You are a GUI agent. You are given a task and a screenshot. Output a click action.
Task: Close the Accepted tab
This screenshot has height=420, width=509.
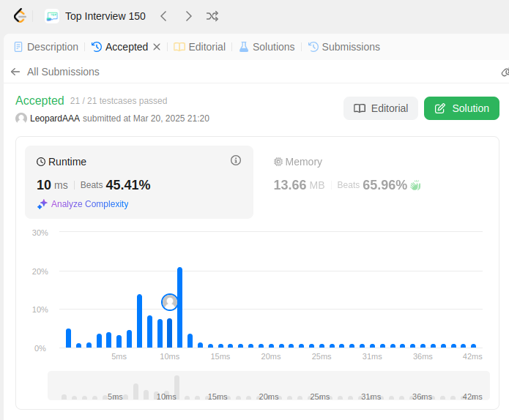pos(157,47)
